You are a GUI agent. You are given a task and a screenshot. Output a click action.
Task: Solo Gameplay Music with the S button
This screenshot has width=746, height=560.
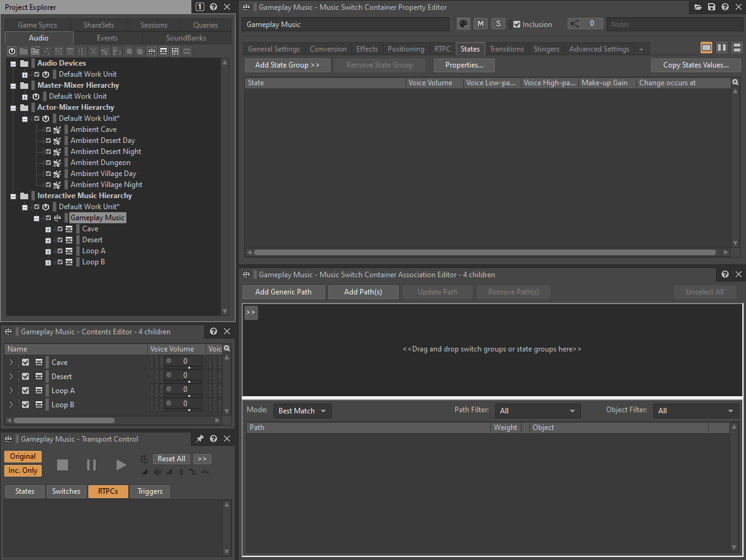click(x=498, y=24)
